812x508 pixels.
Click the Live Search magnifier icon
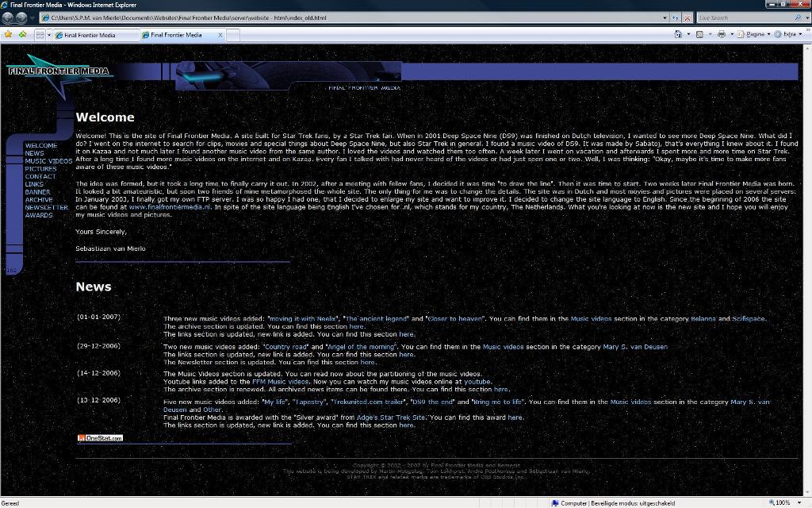click(x=798, y=17)
